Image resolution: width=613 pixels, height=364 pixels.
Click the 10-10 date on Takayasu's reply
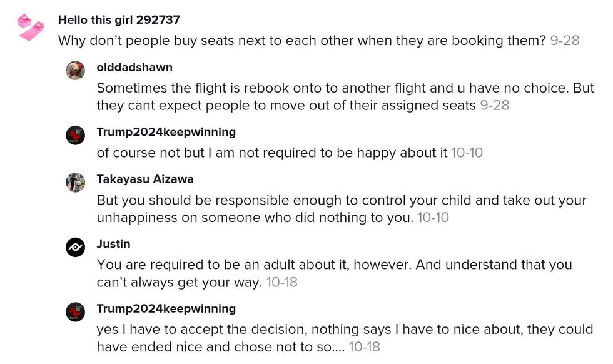[433, 218]
